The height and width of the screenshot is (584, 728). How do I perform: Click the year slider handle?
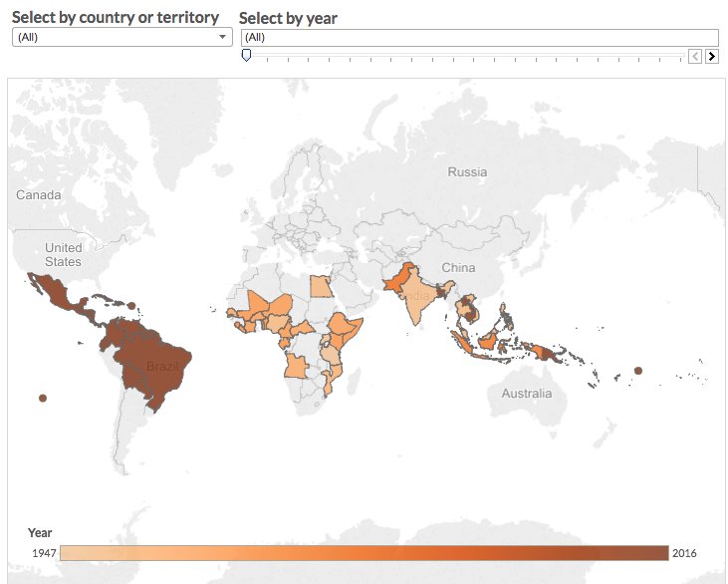click(247, 55)
